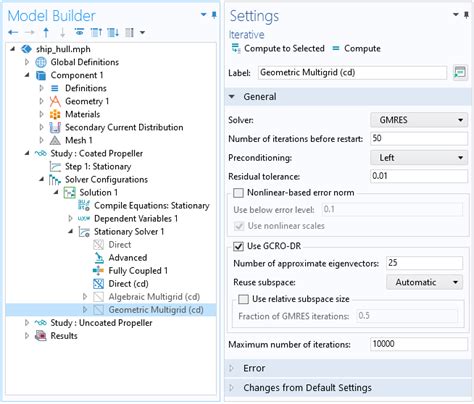Open the Reuse subspace Automatic dropdown
The height and width of the screenshot is (404, 474).
(x=424, y=282)
